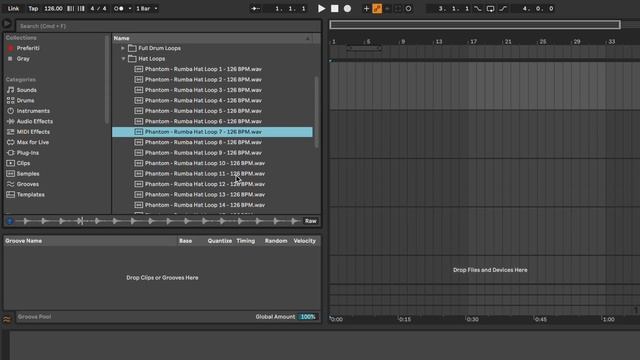Toggle the Metronome icon

(x=119, y=9)
